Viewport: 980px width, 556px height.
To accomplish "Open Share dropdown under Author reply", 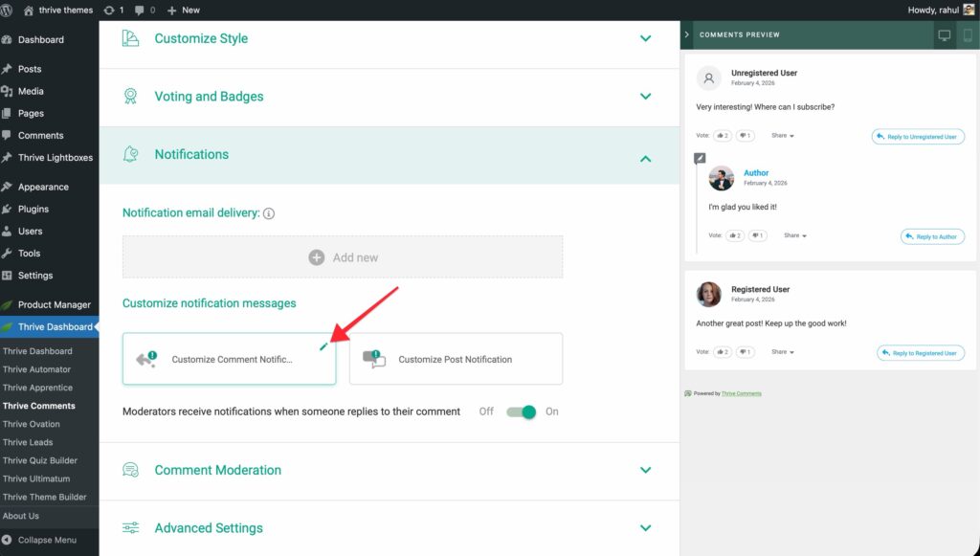I will (x=794, y=235).
